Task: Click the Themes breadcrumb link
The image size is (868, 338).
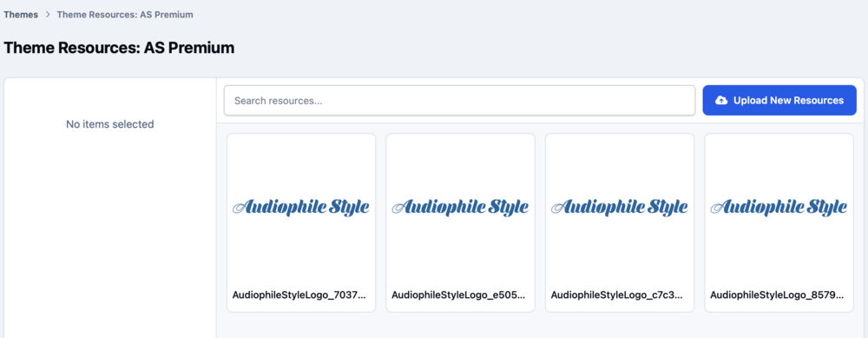Action: tap(21, 15)
